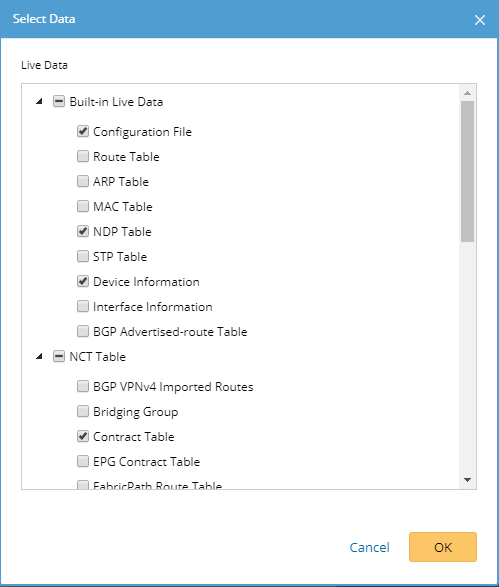499x587 pixels.
Task: Toggle the NCT Table tri-state checkbox
Action: 59,356
